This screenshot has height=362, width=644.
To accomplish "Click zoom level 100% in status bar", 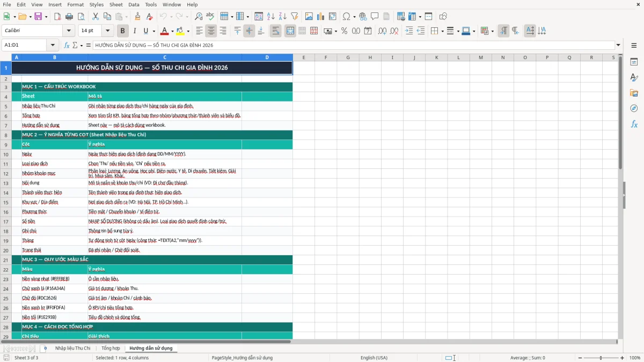I will click(x=635, y=358).
